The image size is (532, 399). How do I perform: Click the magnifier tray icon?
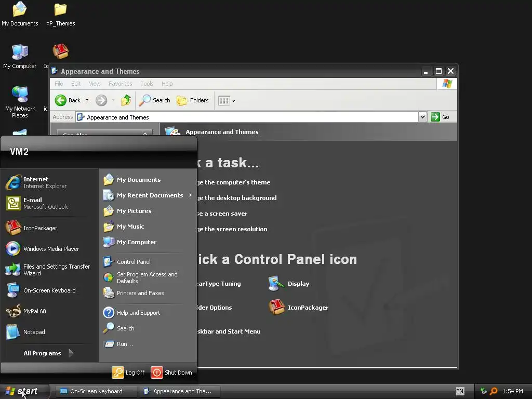click(x=494, y=391)
